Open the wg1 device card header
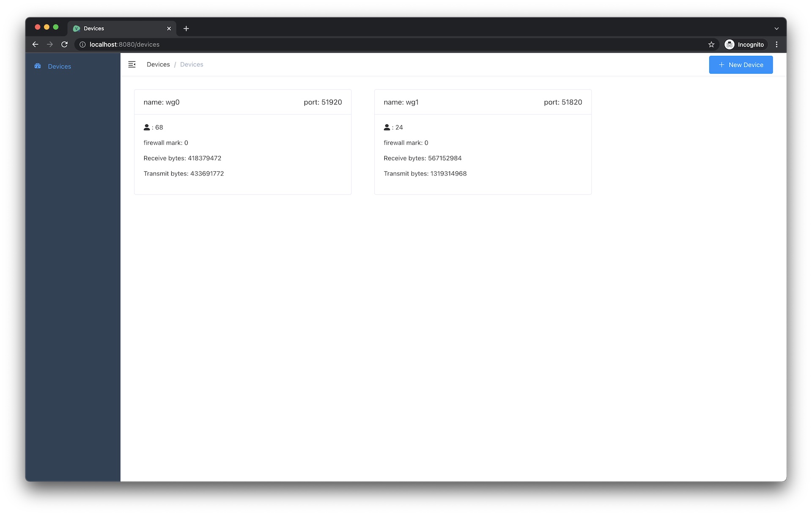 tap(483, 102)
